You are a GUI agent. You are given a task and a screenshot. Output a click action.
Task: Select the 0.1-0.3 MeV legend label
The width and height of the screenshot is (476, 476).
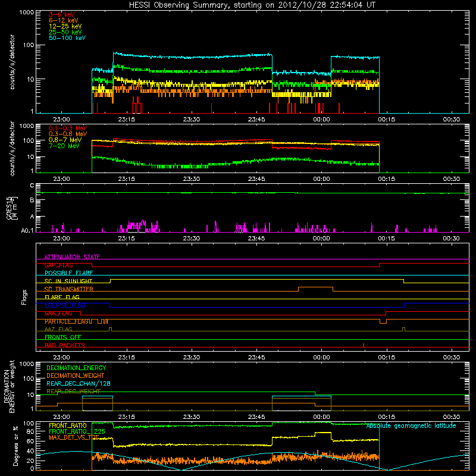[x=68, y=128]
